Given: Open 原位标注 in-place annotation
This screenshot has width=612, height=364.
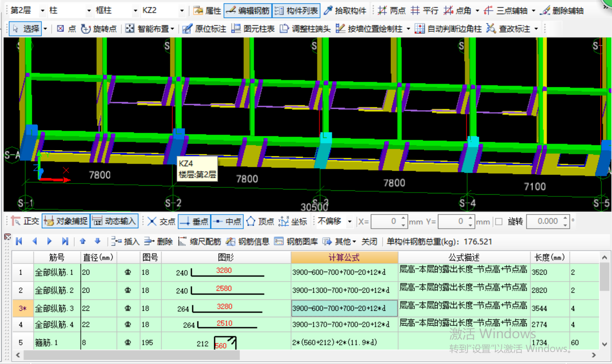Looking at the screenshot, I should [x=204, y=29].
